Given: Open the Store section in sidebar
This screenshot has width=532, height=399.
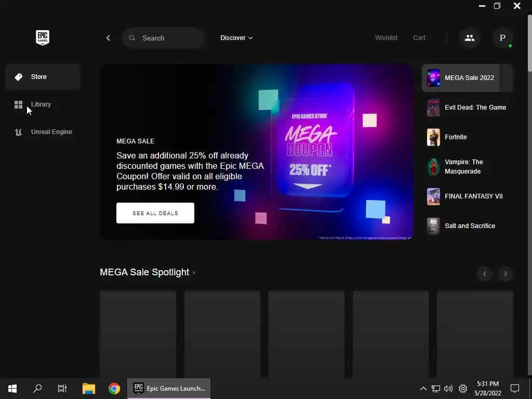Looking at the screenshot, I should pyautogui.click(x=43, y=77).
